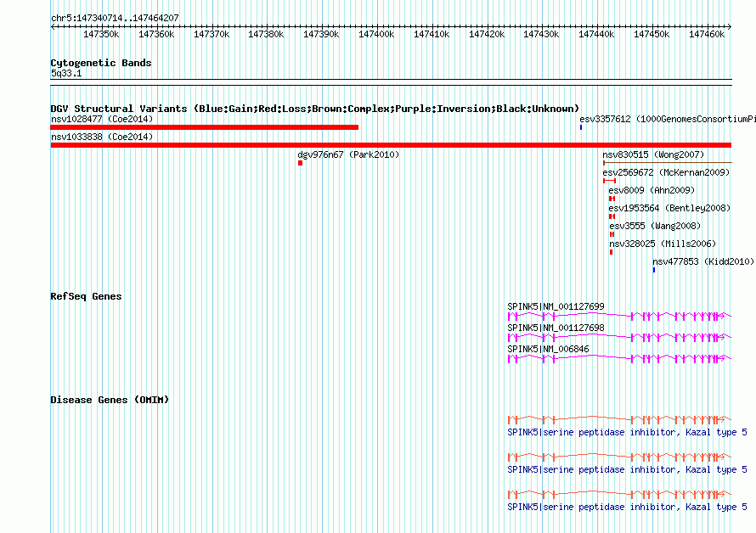Select the red glyph under esv1953564
This screenshot has width=756, height=533.
coord(612,216)
